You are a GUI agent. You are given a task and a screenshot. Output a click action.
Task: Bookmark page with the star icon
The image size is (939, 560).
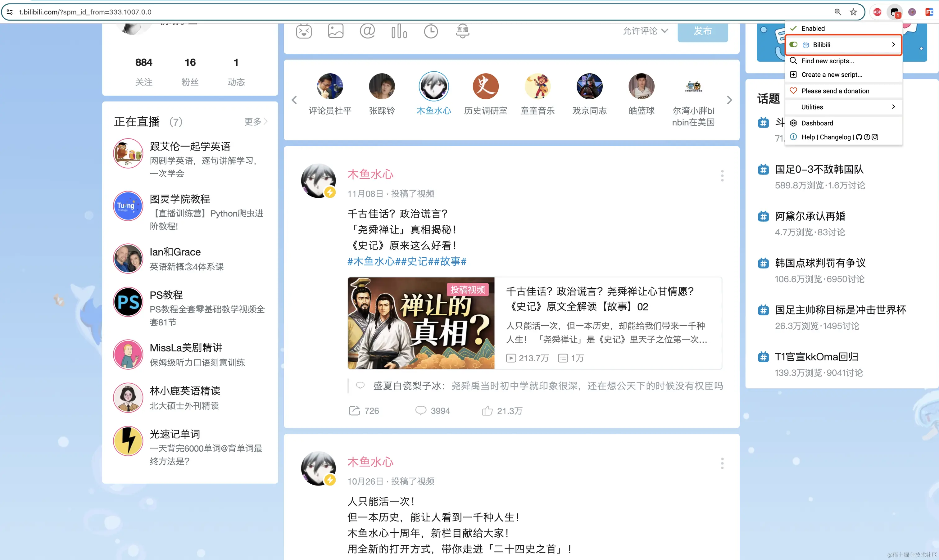pyautogui.click(x=853, y=12)
